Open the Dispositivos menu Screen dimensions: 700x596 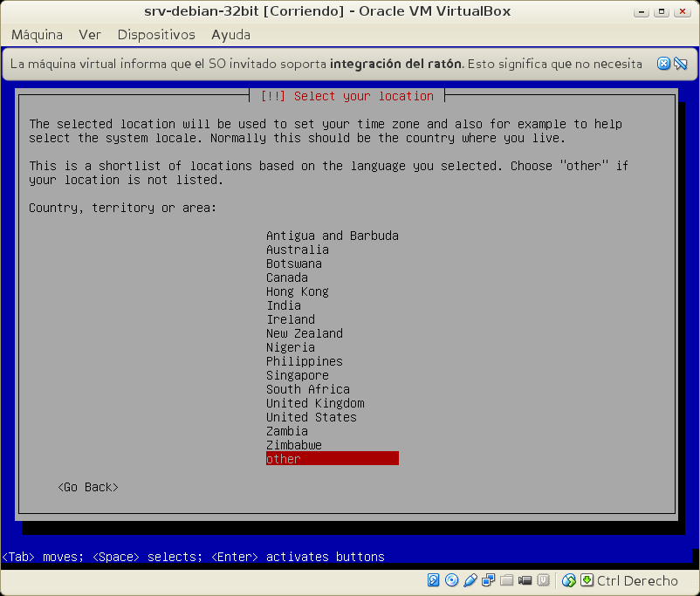156,35
